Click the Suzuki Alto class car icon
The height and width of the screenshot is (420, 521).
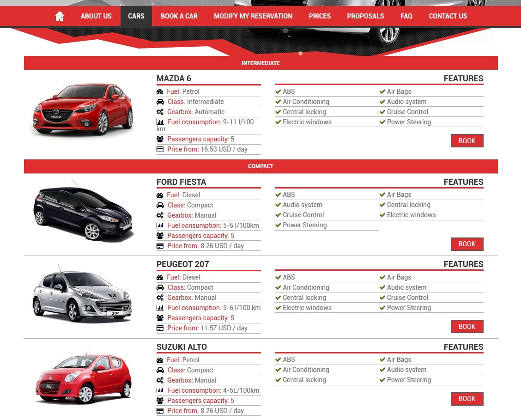(160, 370)
